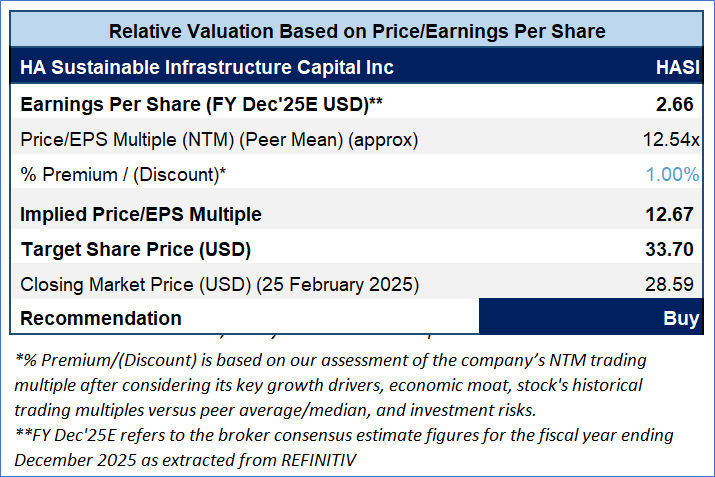Click the closing price value 28.59

point(675,284)
